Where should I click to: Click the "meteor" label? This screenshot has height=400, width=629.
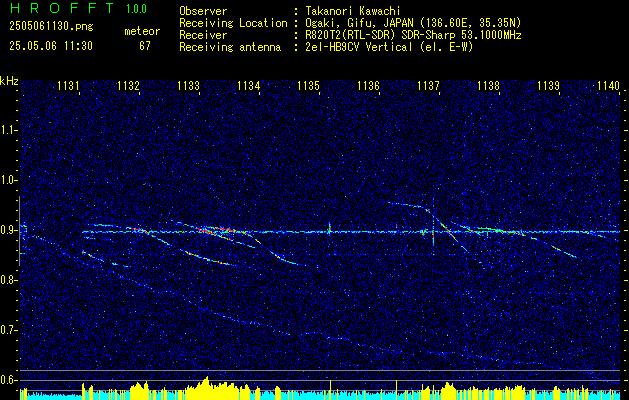142,31
